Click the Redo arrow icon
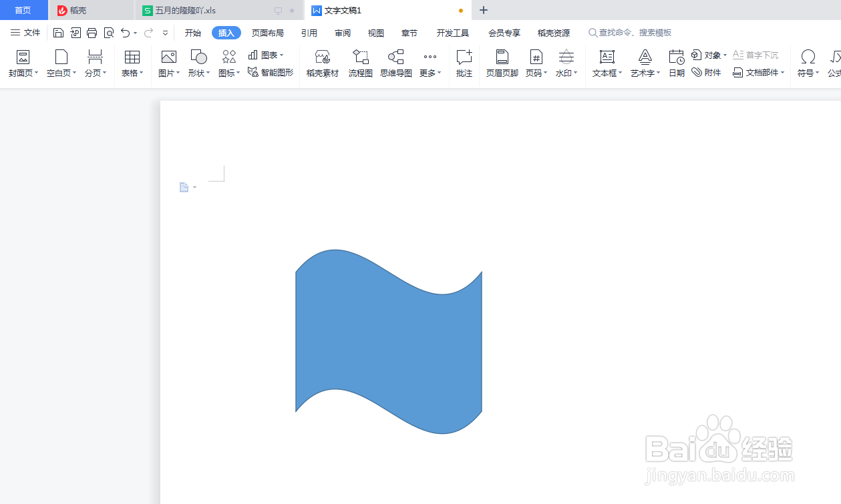The width and height of the screenshot is (841, 504). [x=148, y=33]
